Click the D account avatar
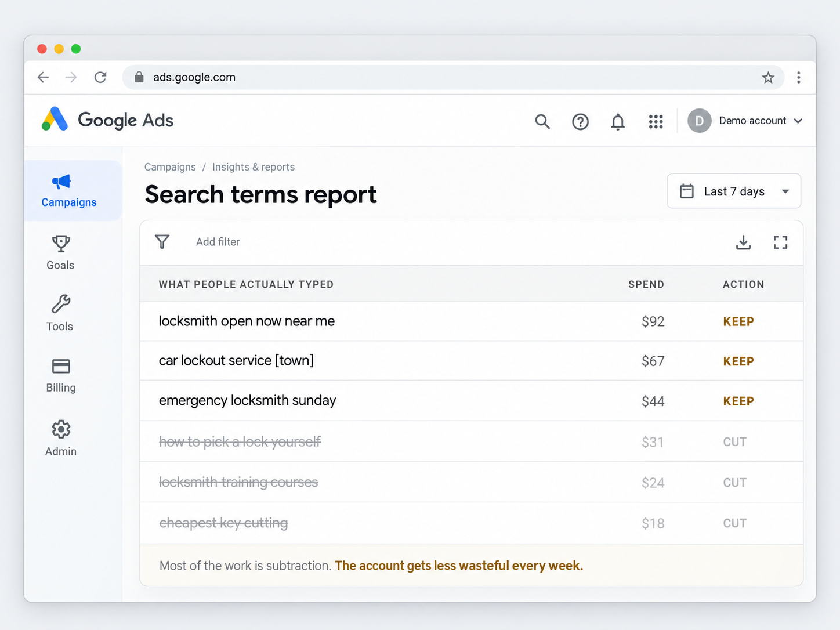Viewport: 840px width, 630px height. coord(700,121)
